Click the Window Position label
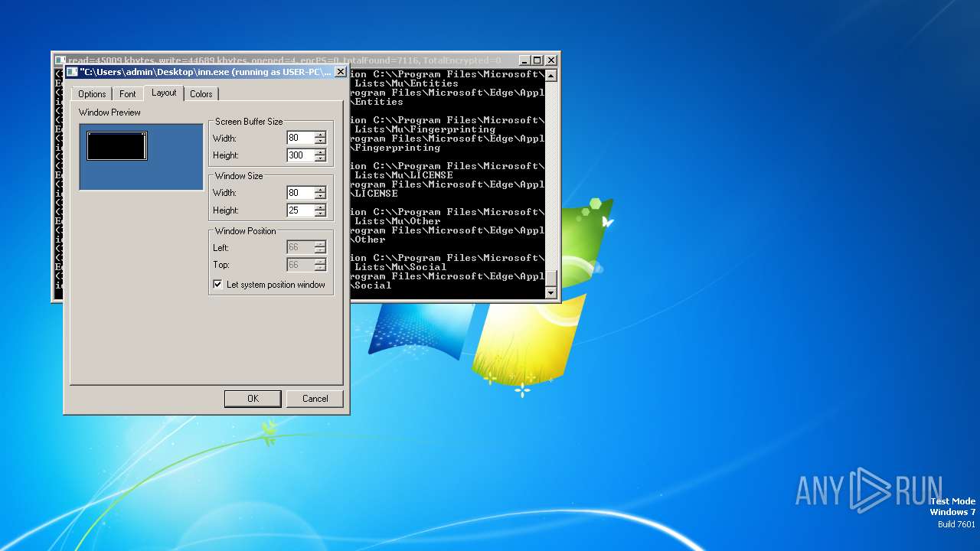 coord(245,231)
